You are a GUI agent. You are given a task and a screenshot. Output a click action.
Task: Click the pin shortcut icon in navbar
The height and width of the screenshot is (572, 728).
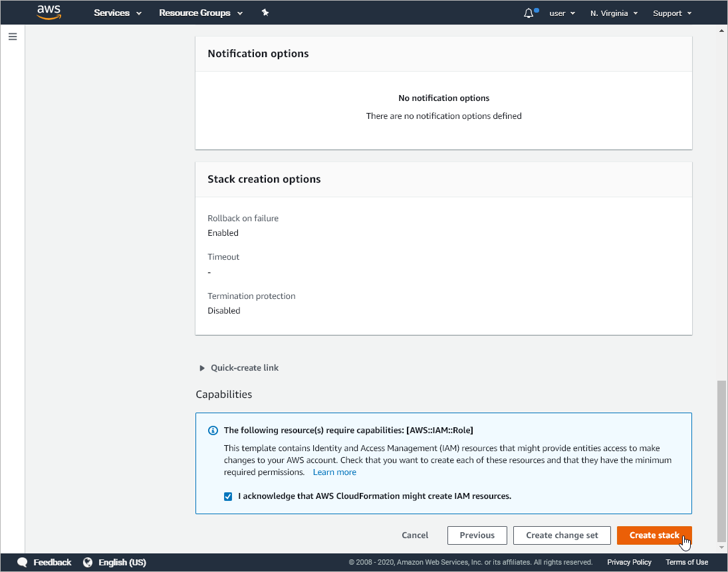(x=265, y=13)
